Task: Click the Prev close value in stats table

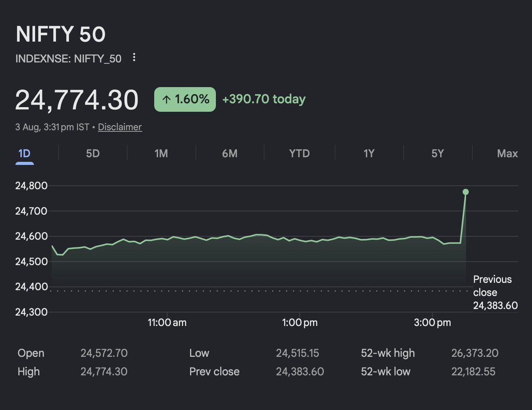Action: tap(300, 371)
